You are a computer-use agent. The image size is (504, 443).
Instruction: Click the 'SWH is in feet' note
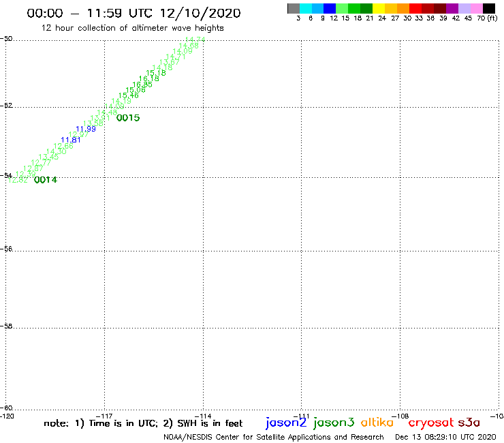coord(210,423)
